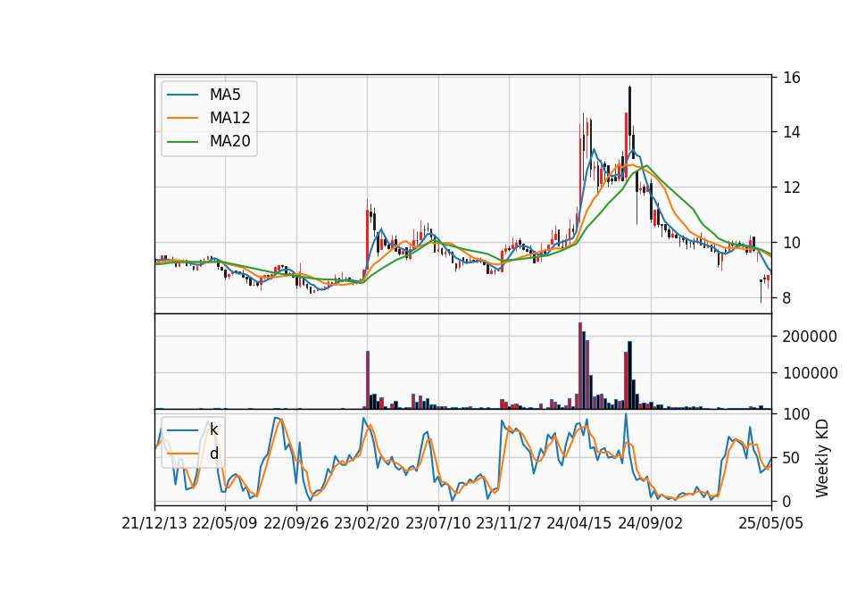Click the green MA20 legend line sample
The width and height of the screenshot is (857, 616).
click(x=182, y=141)
